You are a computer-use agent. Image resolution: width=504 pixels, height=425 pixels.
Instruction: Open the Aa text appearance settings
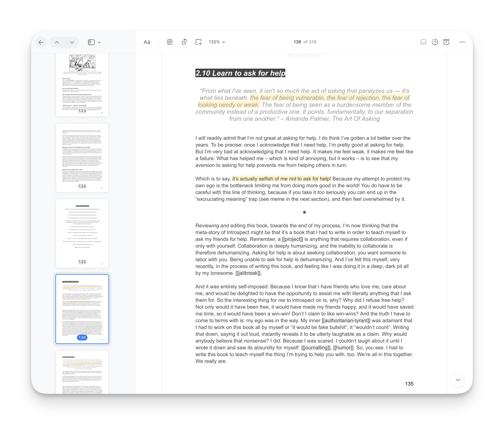147,42
